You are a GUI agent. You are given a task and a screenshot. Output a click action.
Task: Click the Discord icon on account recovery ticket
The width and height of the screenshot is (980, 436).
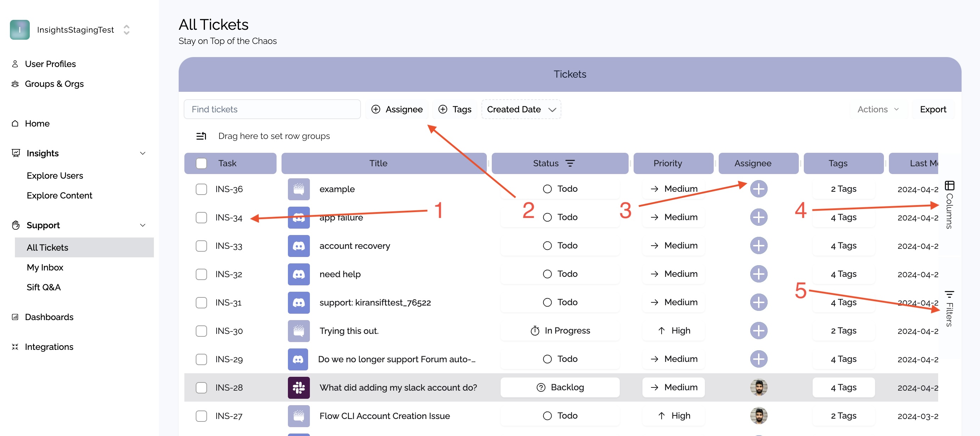click(x=299, y=246)
